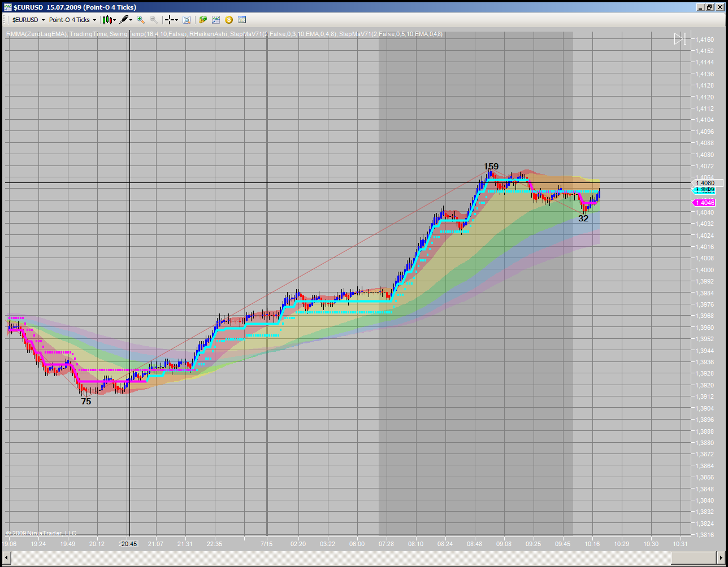The width and height of the screenshot is (728, 567).
Task: Click the cyan price marker on price axis
Action: tap(704, 191)
